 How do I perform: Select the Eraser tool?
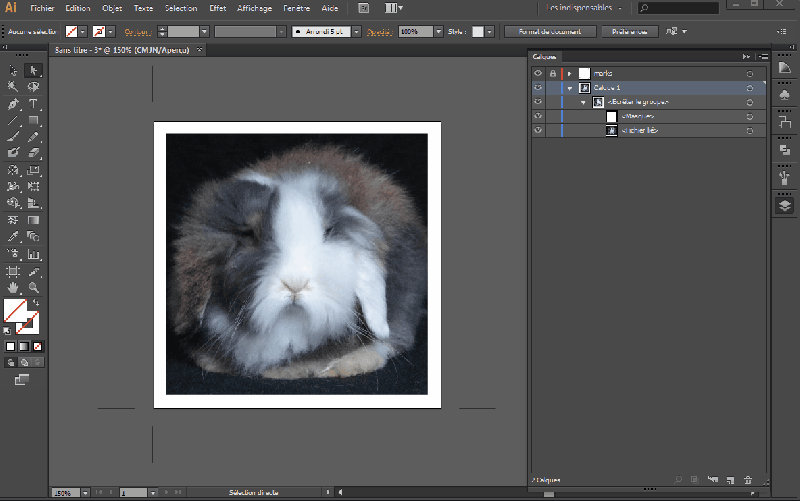[x=33, y=153]
